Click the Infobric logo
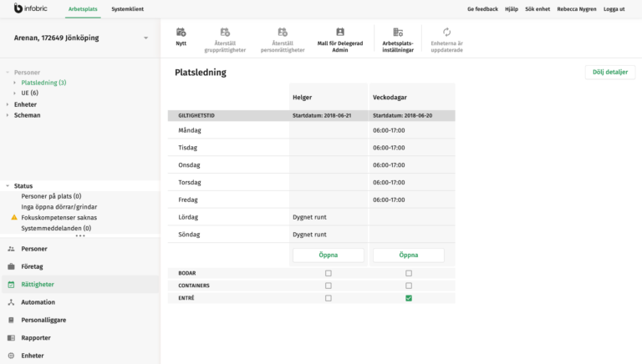 [x=30, y=8]
